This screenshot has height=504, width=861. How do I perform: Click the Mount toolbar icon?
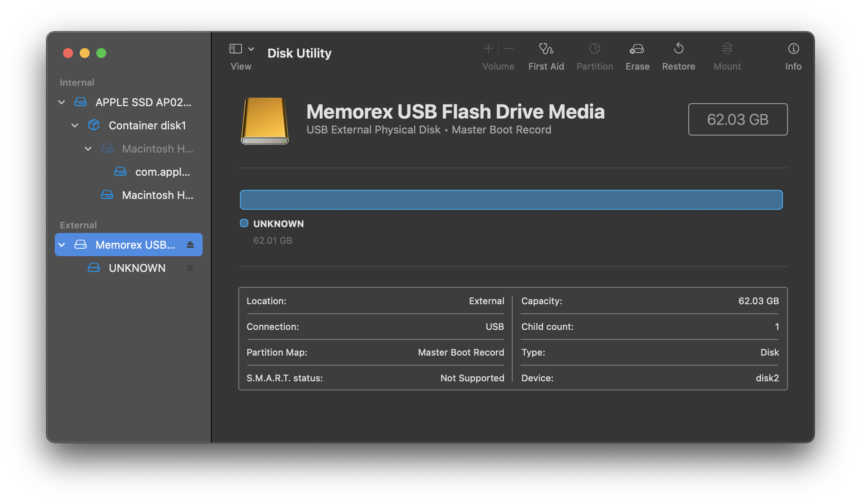(x=727, y=48)
